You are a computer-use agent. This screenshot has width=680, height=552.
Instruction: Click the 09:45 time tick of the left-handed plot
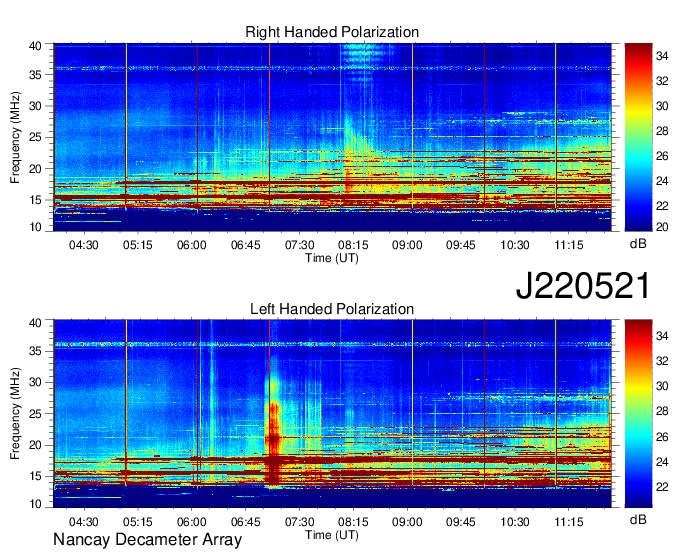point(461,522)
